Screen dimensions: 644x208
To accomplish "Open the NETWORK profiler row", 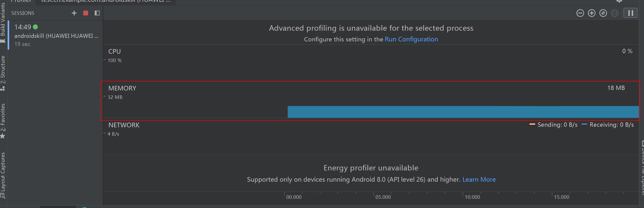I will tap(371, 138).
